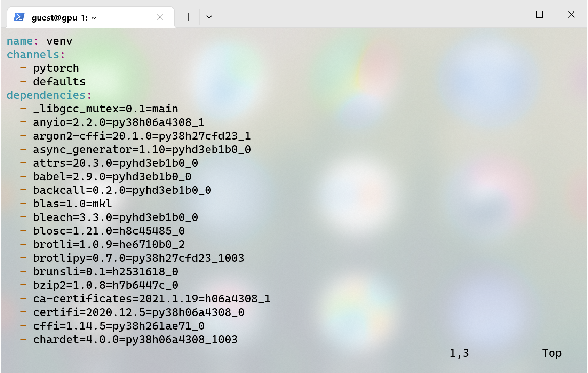Minimize the terminal window

pyautogui.click(x=507, y=14)
